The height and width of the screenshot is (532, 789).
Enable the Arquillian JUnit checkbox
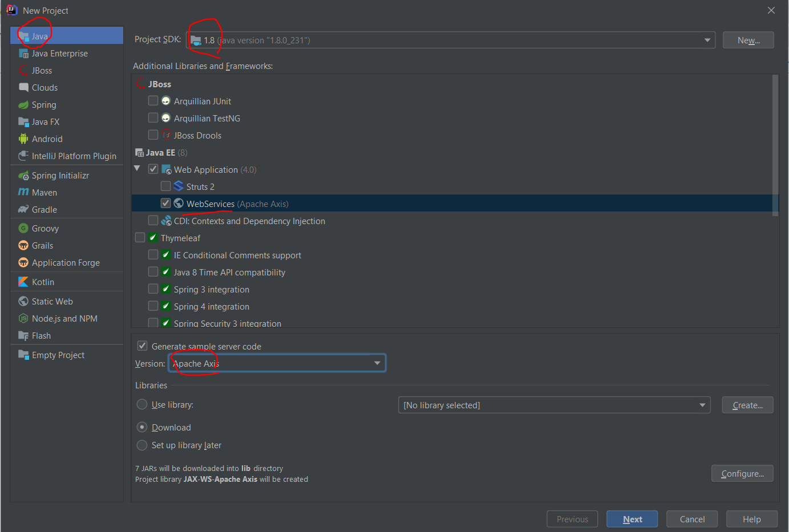pos(153,100)
